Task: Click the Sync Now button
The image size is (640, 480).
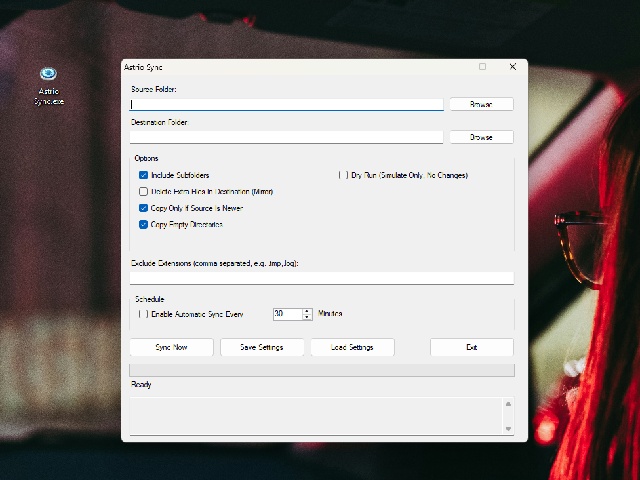Action: pos(171,347)
